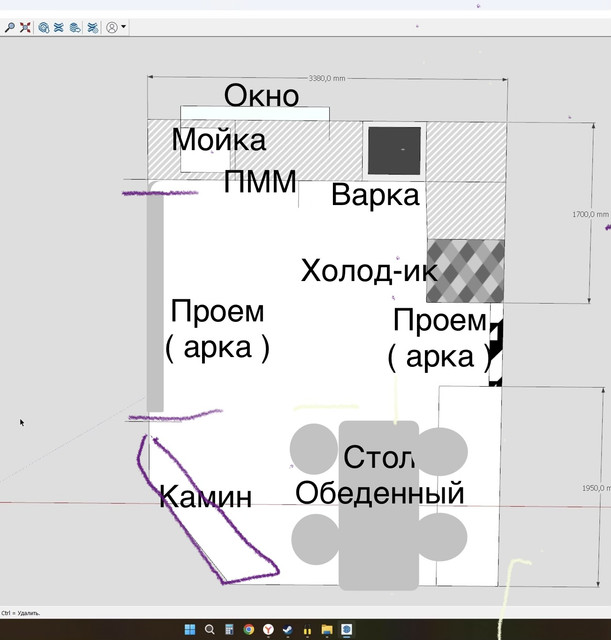Select the dark cooktop square
The image size is (611, 640).
point(394,150)
